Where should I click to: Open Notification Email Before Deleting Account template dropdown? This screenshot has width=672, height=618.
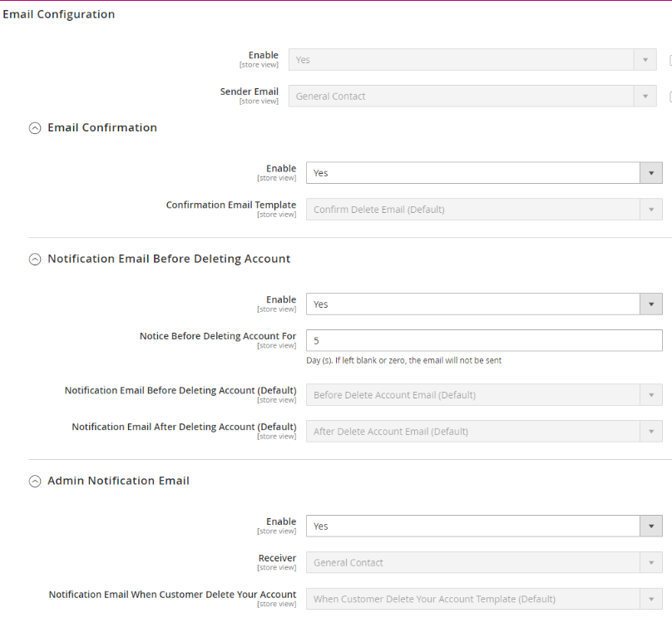coord(484,395)
